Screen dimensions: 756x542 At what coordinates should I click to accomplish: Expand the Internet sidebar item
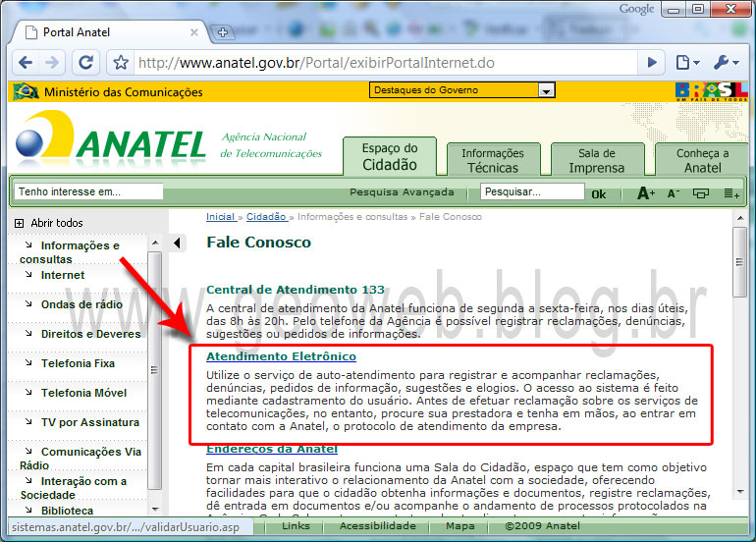[62, 275]
